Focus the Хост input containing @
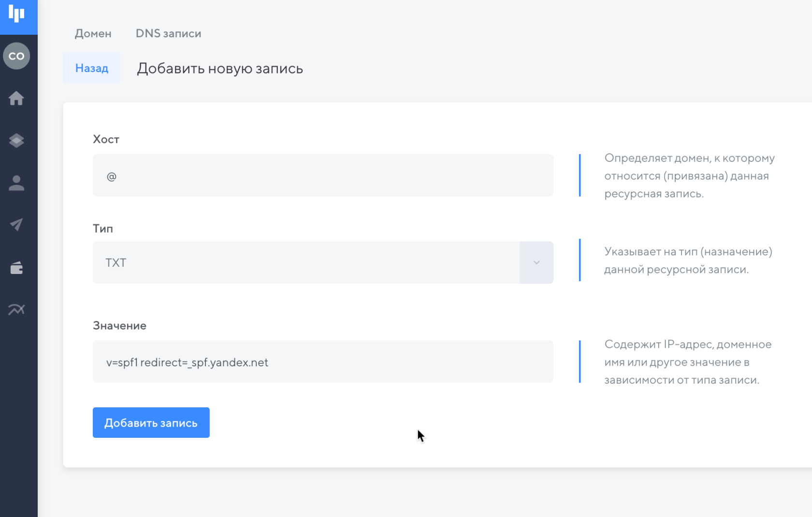Screen dimensions: 812x517 323,176
